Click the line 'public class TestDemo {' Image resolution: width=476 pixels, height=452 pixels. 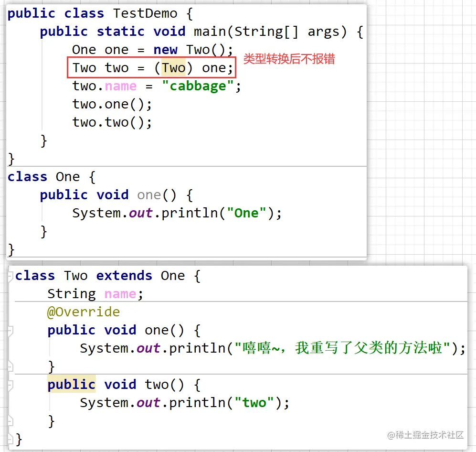(100, 14)
